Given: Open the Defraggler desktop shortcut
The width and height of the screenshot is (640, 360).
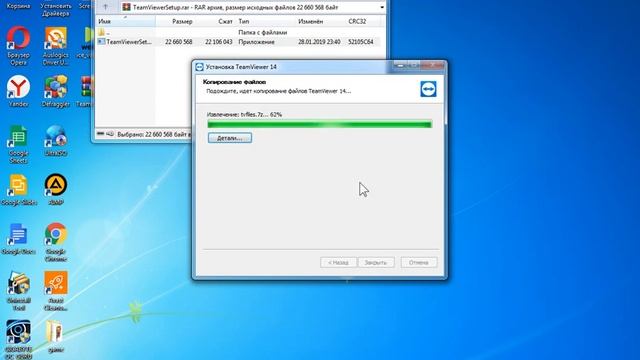Looking at the screenshot, I should click(x=56, y=91).
